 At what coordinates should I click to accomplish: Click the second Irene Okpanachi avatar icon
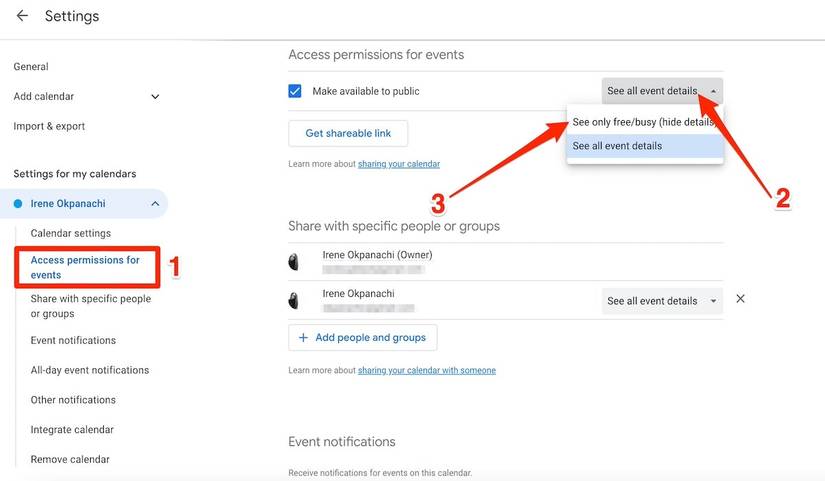[x=294, y=300]
